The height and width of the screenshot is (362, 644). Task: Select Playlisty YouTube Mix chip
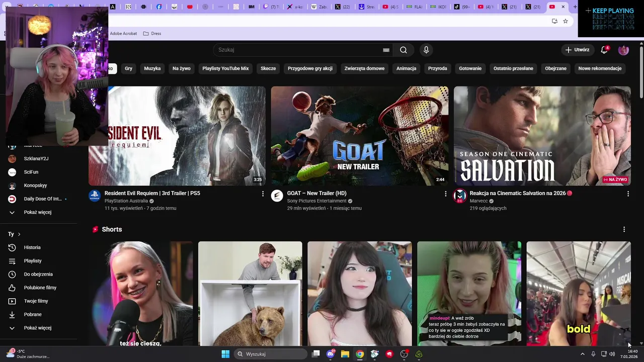(225, 68)
